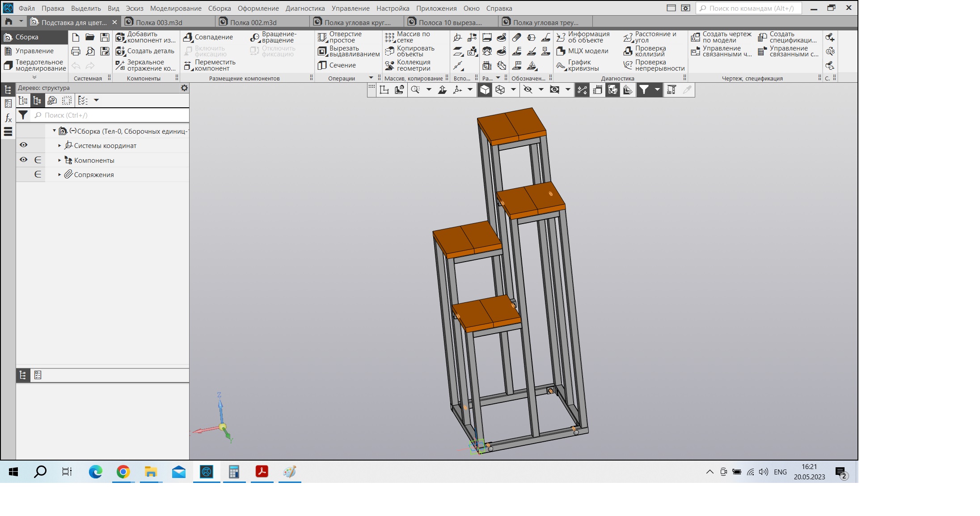Open Google Chrome from taskbar

pos(123,472)
